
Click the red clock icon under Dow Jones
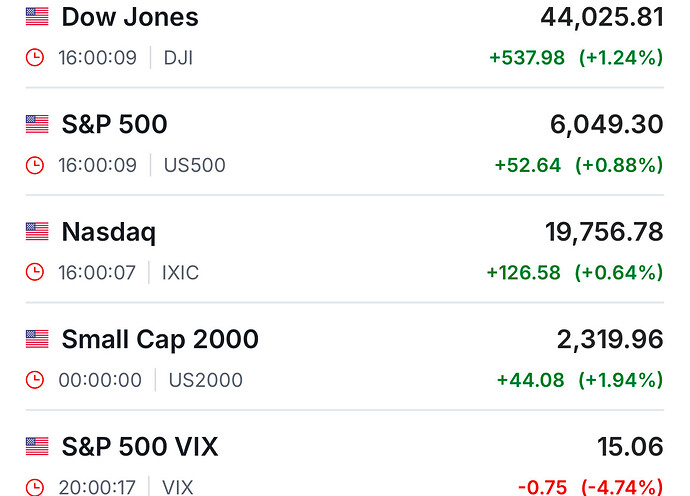click(35, 57)
